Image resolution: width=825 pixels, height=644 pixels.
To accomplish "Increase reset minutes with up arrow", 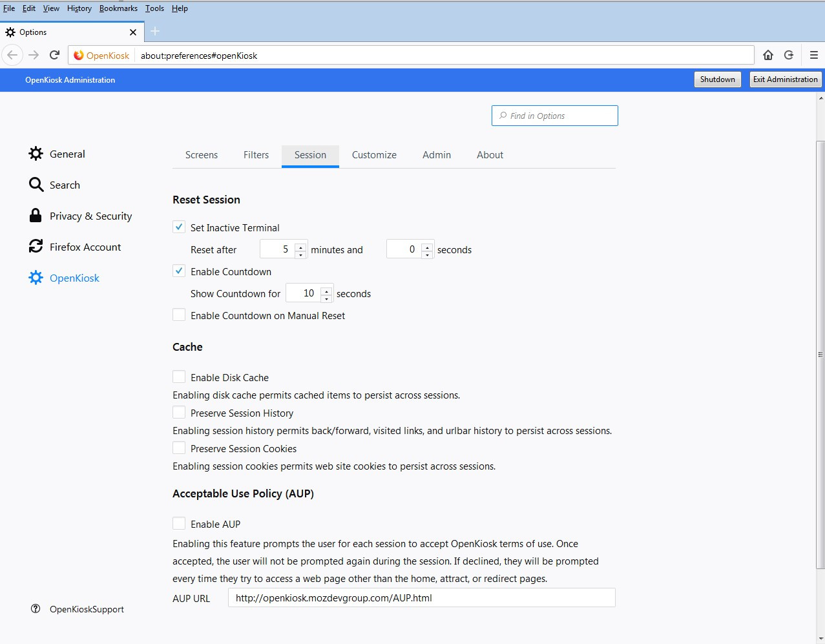I will pos(300,246).
